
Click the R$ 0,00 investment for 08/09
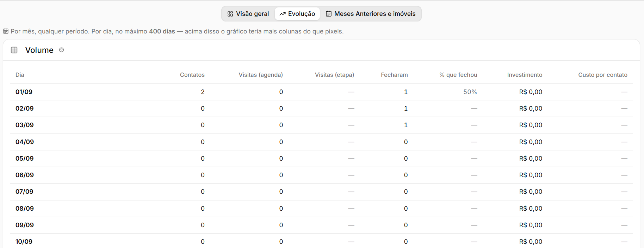click(531, 209)
